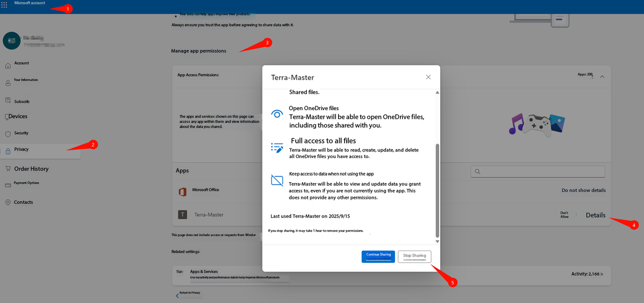
Task: Click Do not show details for Office
Action: pyautogui.click(x=584, y=190)
